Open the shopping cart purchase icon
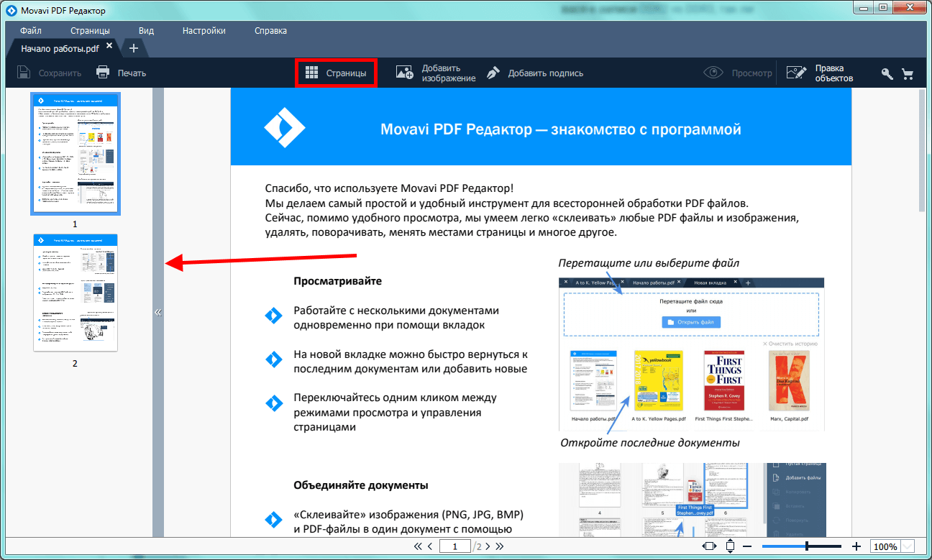 point(908,73)
